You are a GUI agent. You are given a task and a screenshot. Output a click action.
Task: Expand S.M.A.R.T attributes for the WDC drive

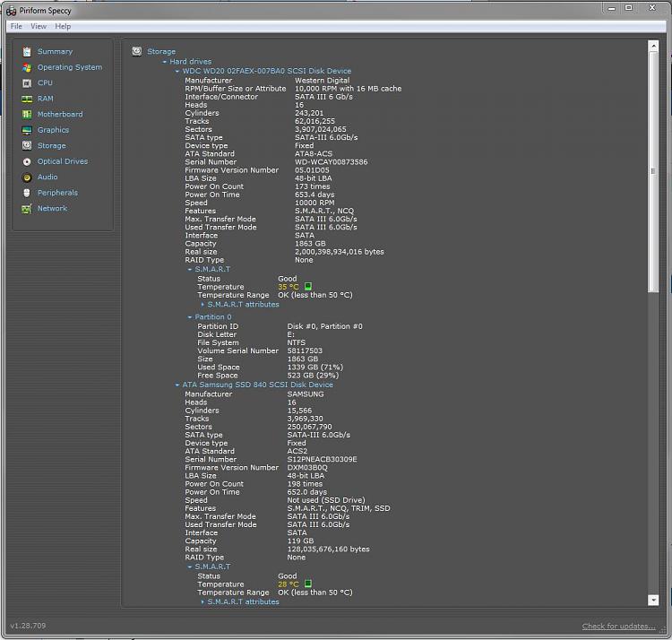202,305
